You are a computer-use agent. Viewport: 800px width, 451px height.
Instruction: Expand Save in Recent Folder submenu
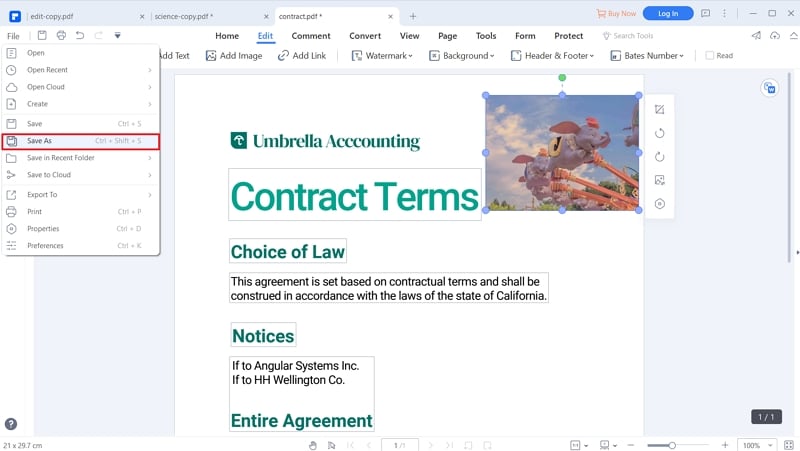81,158
